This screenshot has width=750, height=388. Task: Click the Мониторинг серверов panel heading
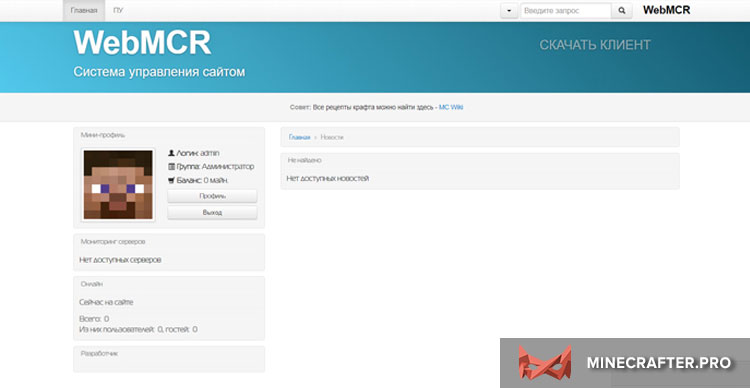pos(113,242)
